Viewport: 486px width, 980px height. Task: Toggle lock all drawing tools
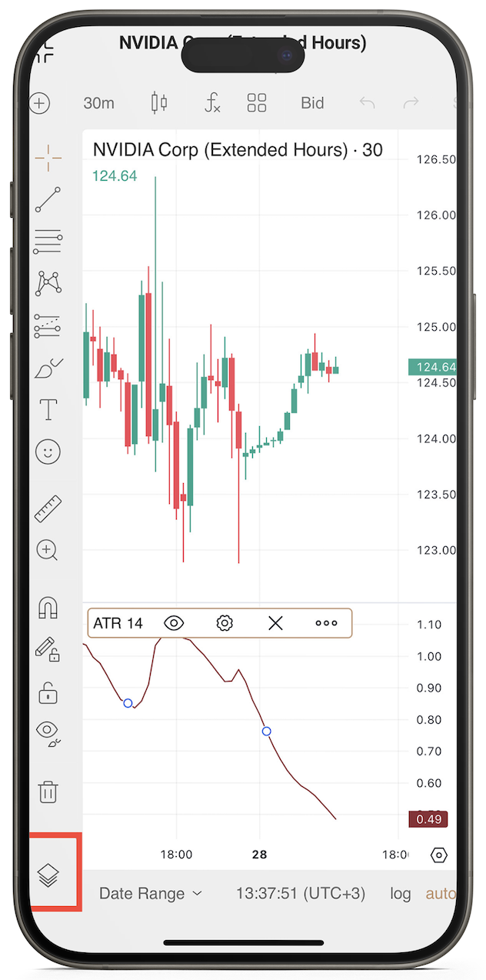click(x=48, y=693)
